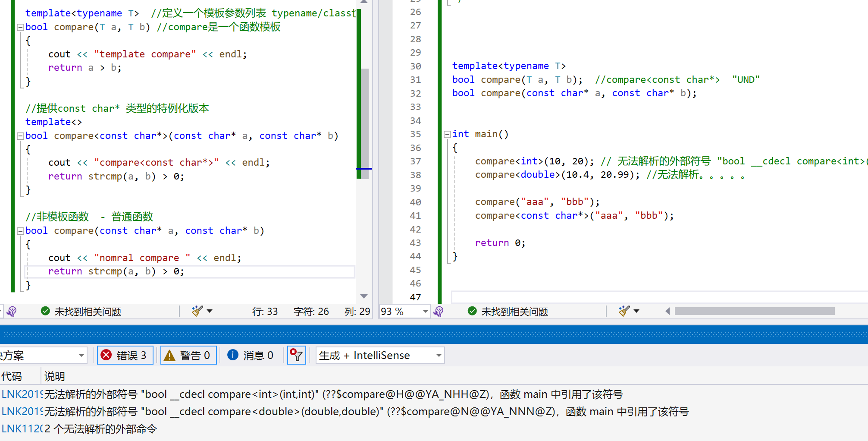Click the 说明 column header
Image resolution: width=868 pixels, height=441 pixels.
tap(55, 376)
